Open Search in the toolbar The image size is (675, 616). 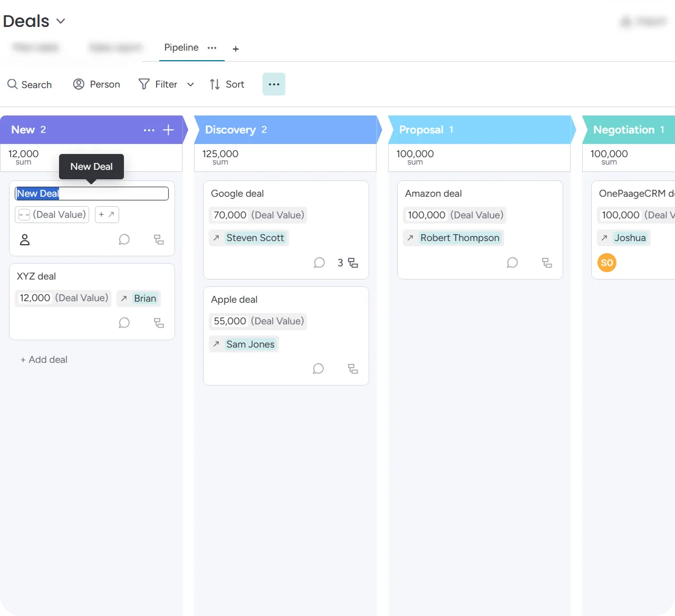(30, 84)
